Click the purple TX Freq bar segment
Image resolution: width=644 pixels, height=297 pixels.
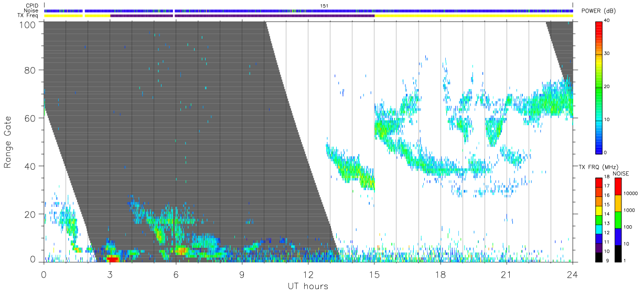tap(242, 16)
